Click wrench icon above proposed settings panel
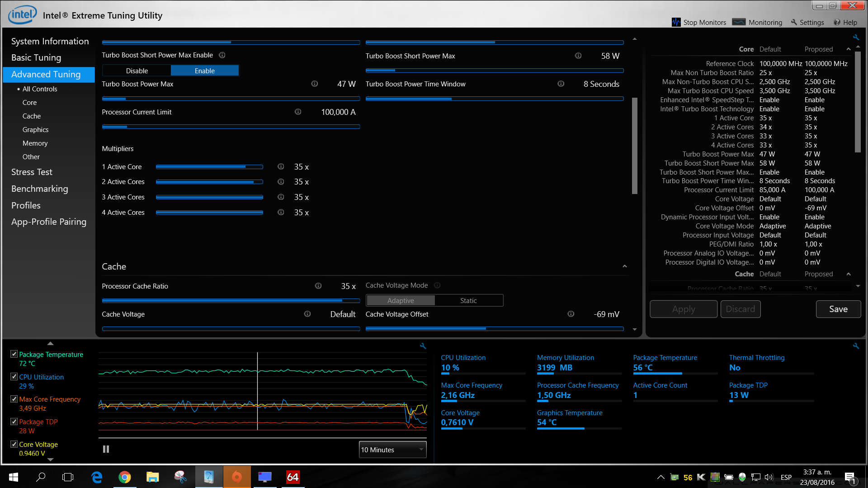The width and height of the screenshot is (868, 488). pyautogui.click(x=856, y=38)
